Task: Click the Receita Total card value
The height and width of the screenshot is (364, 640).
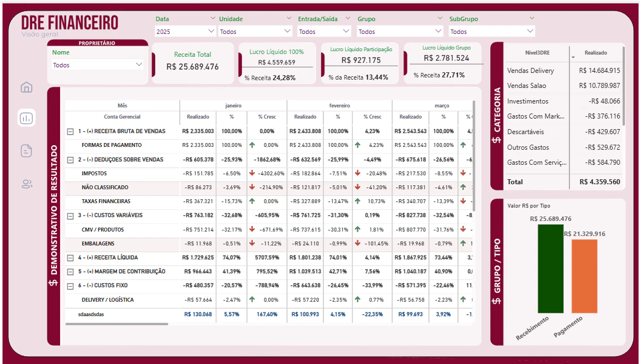Action: (x=193, y=67)
